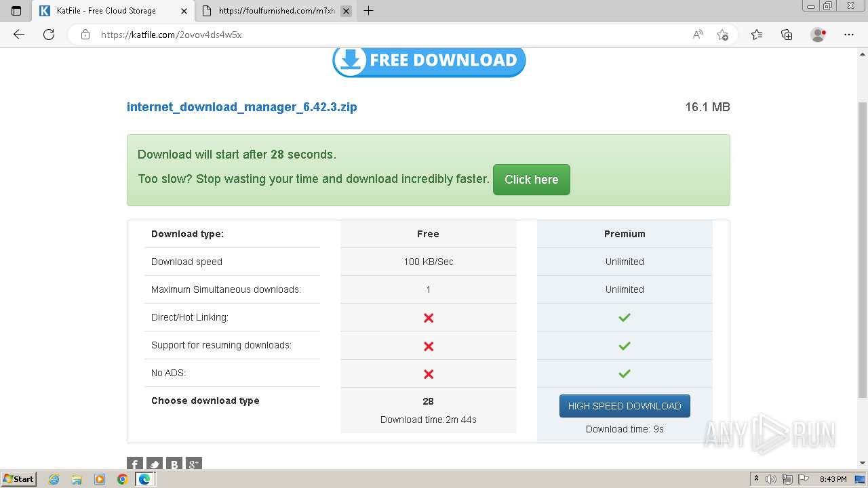The image size is (868, 488).
Task: Click green check for resuming downloads
Action: click(x=625, y=346)
